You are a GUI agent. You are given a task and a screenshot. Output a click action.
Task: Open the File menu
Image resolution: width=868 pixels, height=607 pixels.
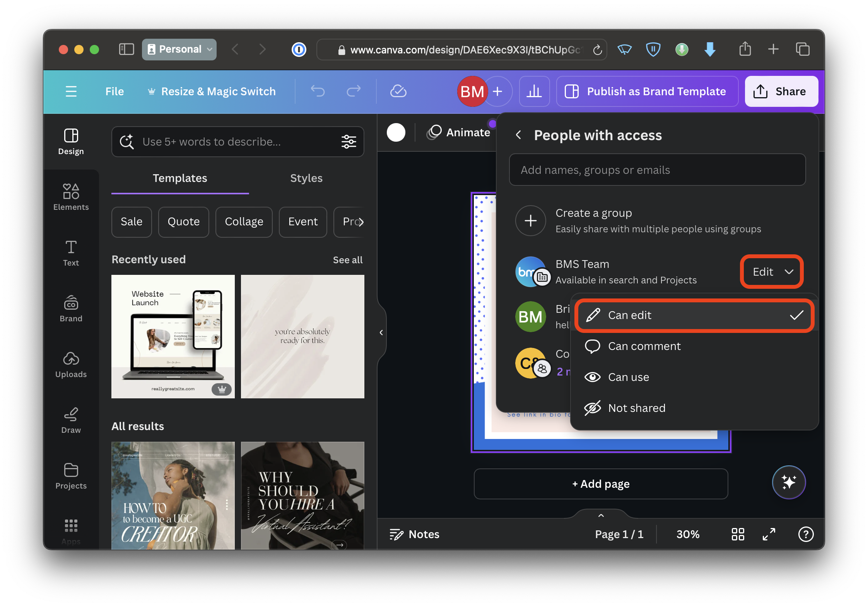tap(114, 91)
